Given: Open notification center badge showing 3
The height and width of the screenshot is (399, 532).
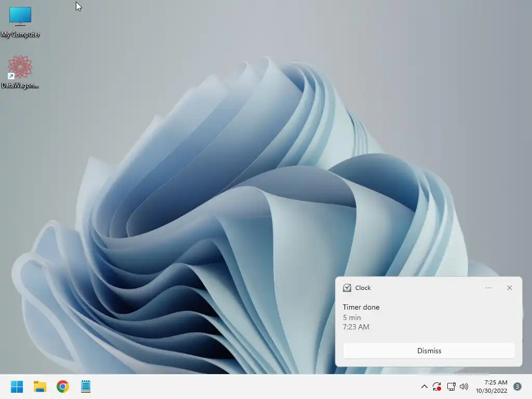Looking at the screenshot, I should pos(517,387).
